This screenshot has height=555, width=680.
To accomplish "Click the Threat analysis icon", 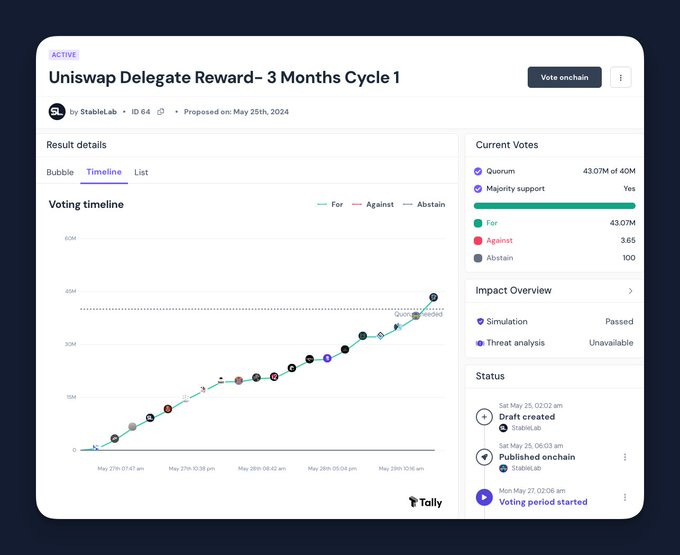I will point(480,343).
